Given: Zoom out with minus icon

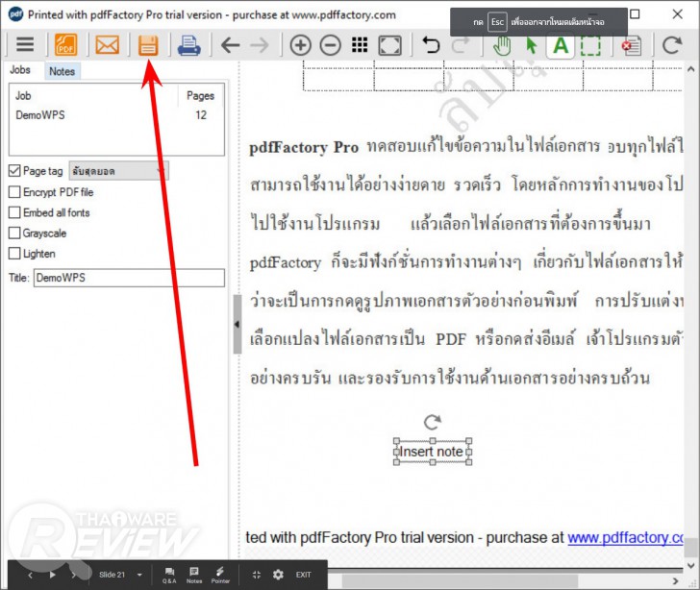Looking at the screenshot, I should pos(331,45).
